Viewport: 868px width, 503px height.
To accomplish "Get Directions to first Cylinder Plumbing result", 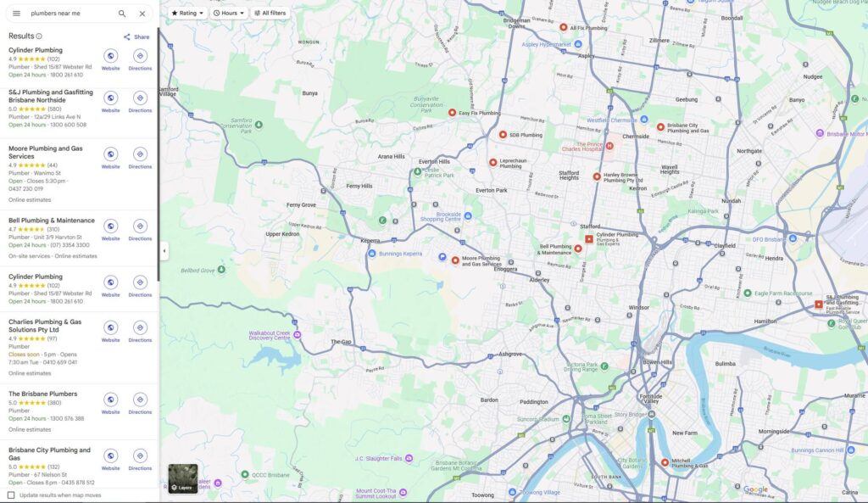I will tap(140, 59).
